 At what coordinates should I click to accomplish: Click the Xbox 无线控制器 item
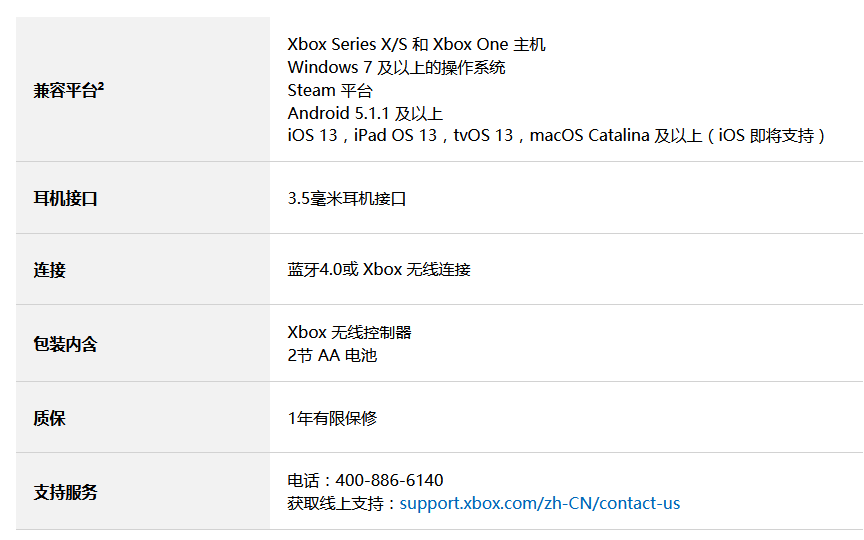click(x=349, y=333)
